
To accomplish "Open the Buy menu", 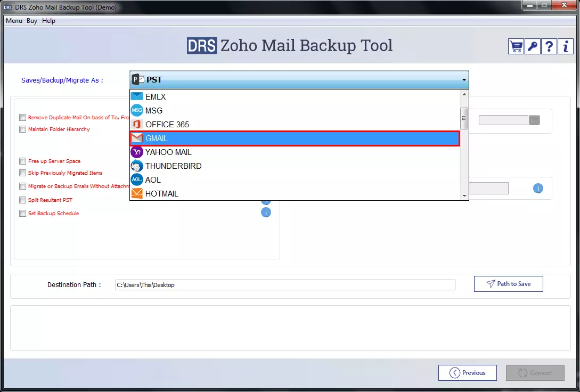I will point(32,21).
